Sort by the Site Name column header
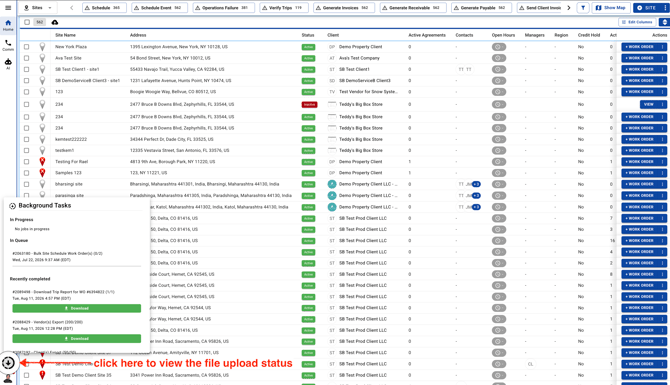The image size is (670, 385). click(x=65, y=35)
